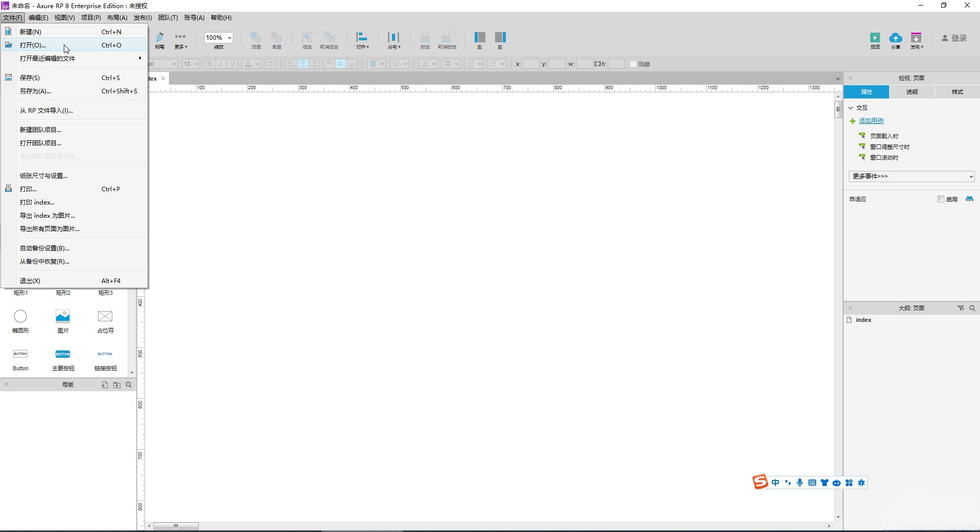Enable the 自适应 启用 checkbox
The height and width of the screenshot is (532, 980).
coord(941,199)
